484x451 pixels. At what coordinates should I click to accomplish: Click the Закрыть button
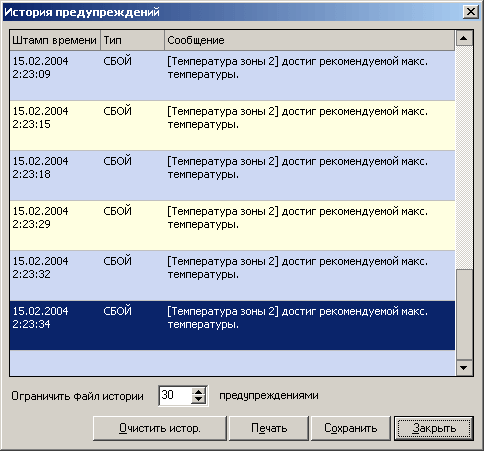434,428
